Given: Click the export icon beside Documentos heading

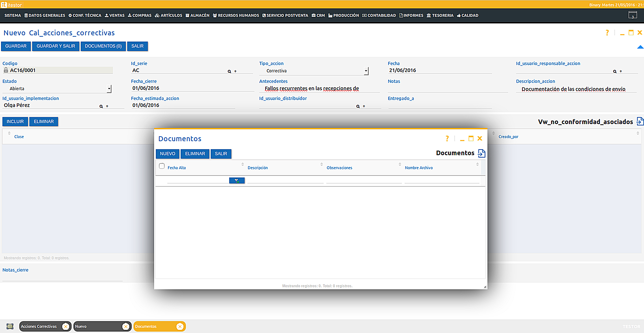Looking at the screenshot, I should click(482, 153).
